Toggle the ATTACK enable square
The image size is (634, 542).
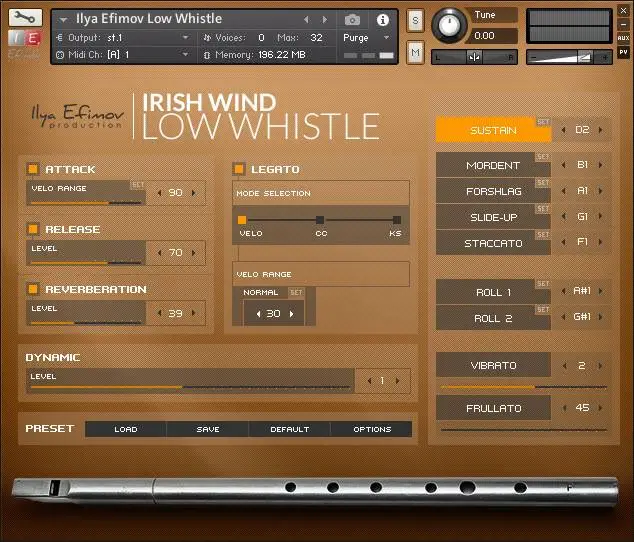pos(33,169)
